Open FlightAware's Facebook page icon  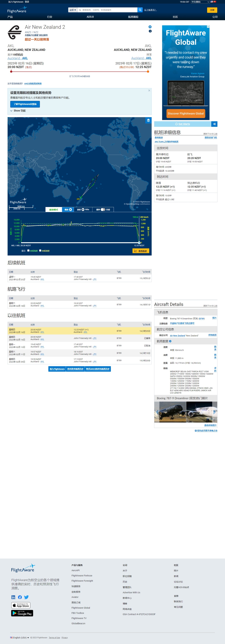click(20, 597)
